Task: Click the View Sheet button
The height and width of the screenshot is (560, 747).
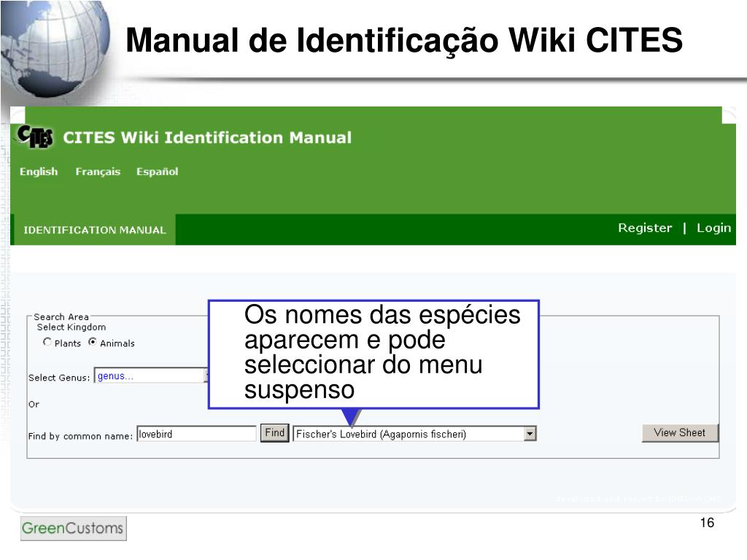Action: coord(680,433)
